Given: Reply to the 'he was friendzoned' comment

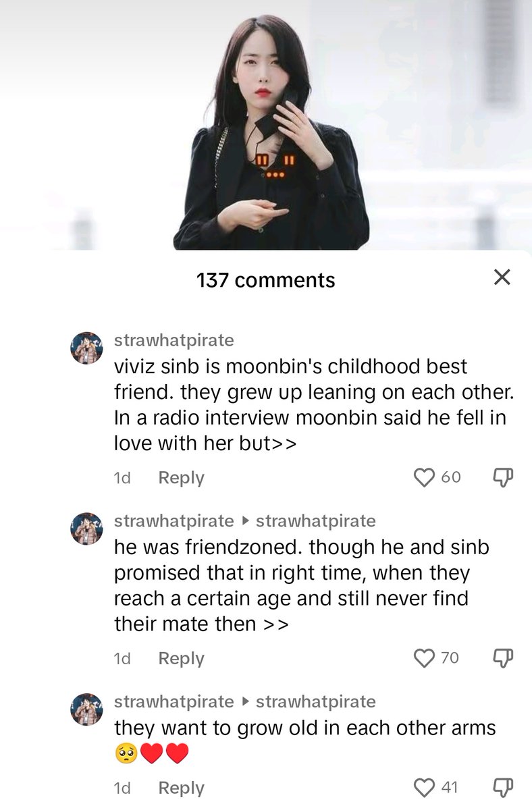Looking at the screenshot, I should [181, 658].
